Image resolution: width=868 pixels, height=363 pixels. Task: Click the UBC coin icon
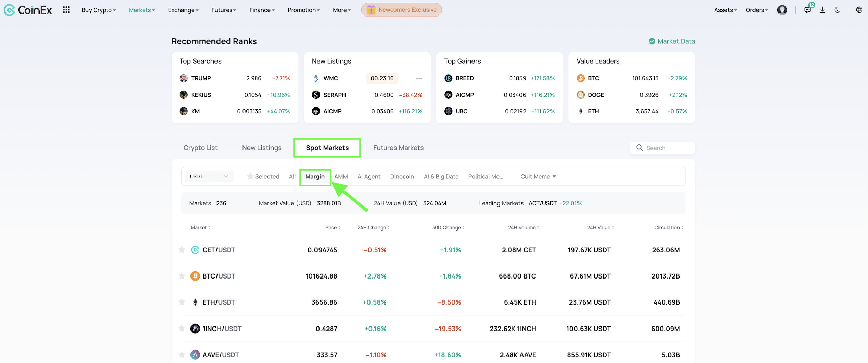[x=449, y=111]
